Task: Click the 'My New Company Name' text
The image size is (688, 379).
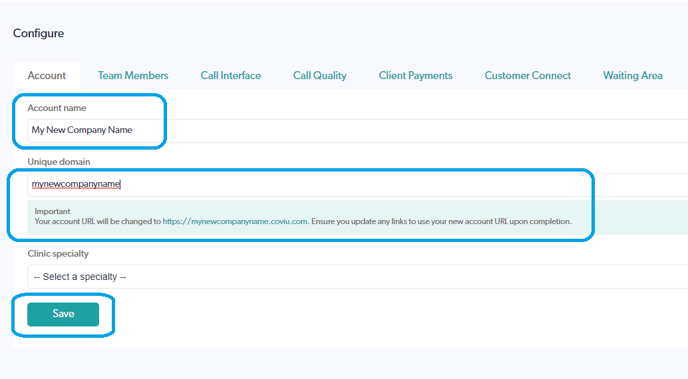Action: coord(82,130)
